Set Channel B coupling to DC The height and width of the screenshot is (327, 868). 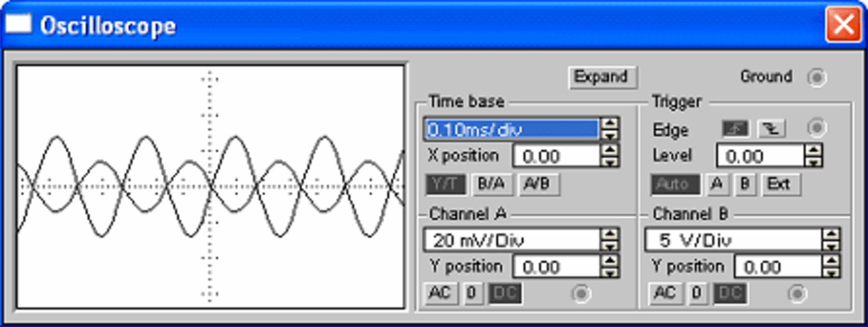click(x=730, y=293)
